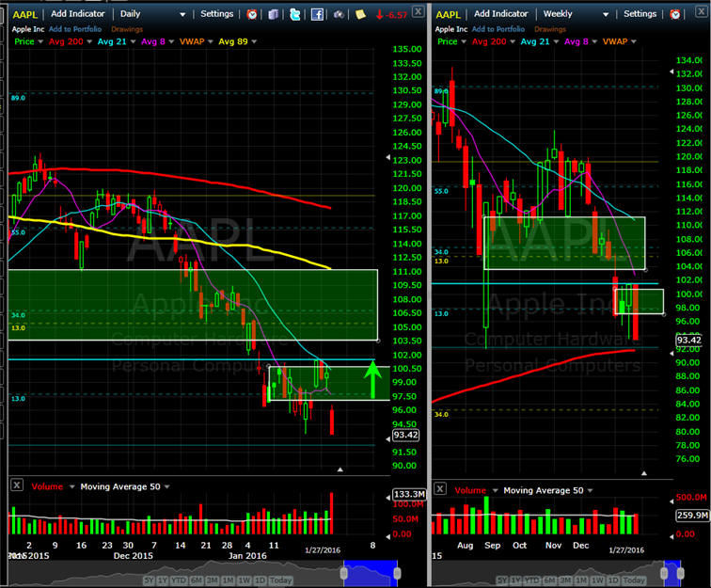Close the volume pane in daily chart
Screen dimensions: 711x588
(17, 485)
